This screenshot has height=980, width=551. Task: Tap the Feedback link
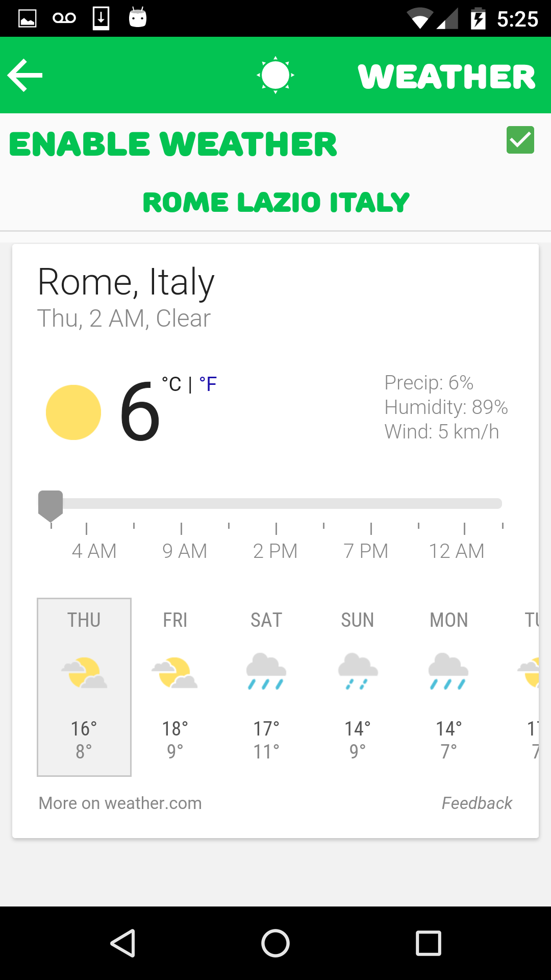coord(477,803)
